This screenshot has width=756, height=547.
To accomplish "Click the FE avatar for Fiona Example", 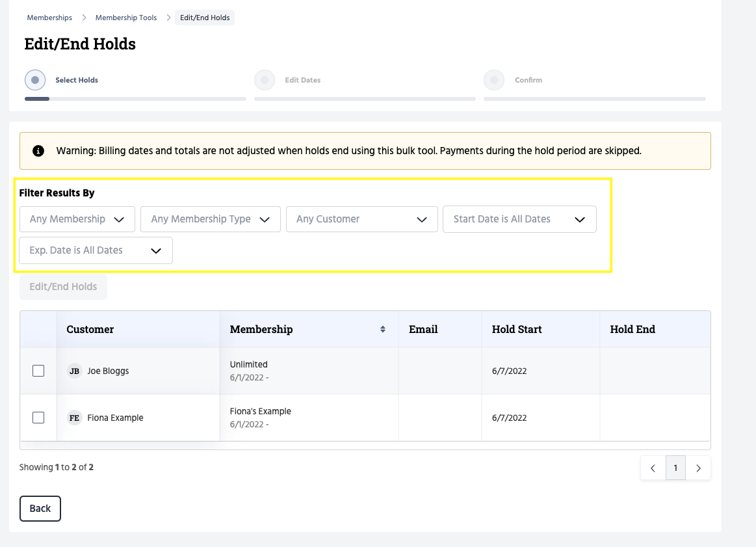I will pos(75,418).
